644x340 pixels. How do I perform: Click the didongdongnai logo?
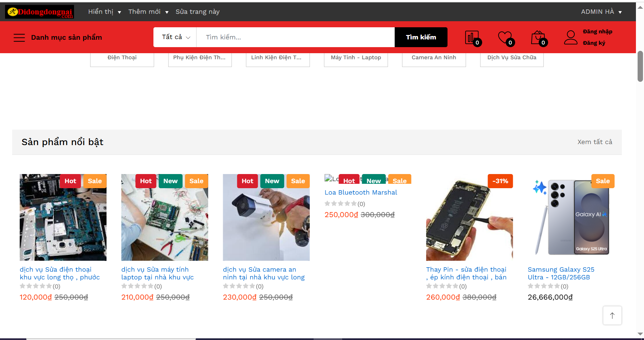click(x=39, y=11)
